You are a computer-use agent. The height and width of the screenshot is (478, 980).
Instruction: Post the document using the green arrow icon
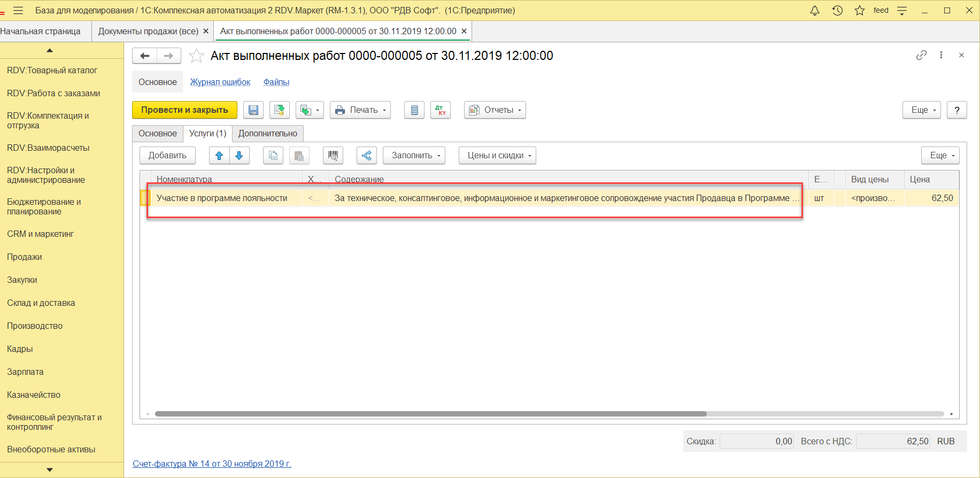279,110
